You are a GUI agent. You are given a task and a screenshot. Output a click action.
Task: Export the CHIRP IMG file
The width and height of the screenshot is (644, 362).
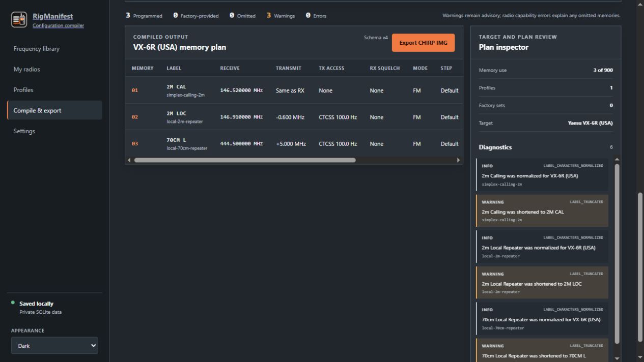(423, 43)
